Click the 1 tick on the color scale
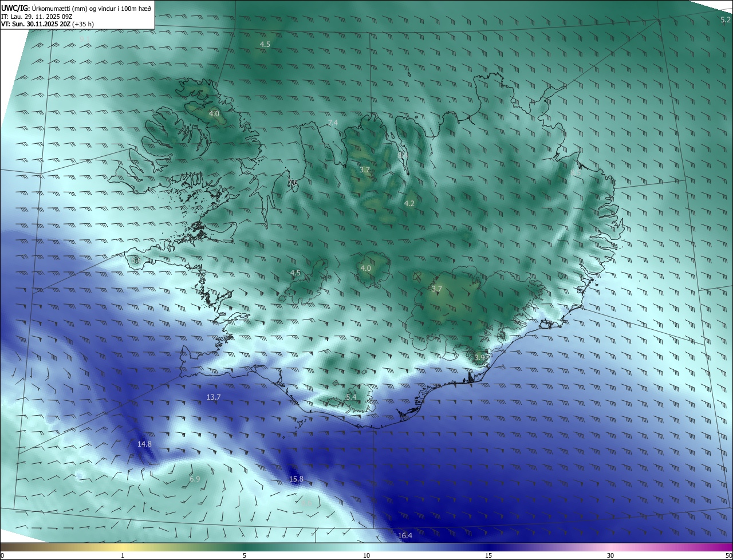This screenshot has width=733, height=560. (123, 555)
